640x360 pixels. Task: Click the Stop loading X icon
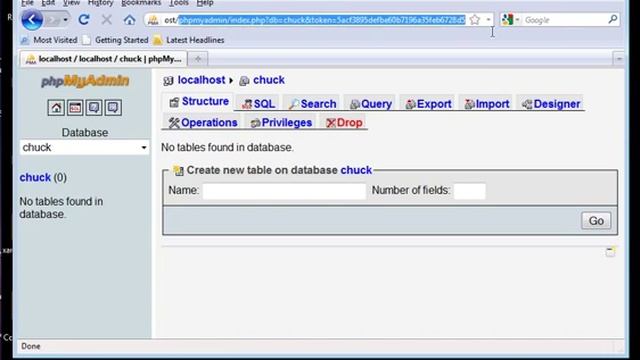[x=107, y=20]
